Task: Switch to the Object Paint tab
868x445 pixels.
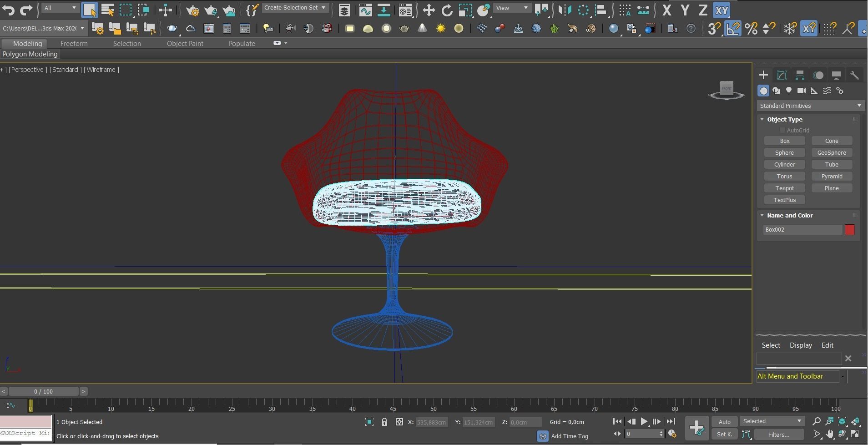Action: pos(185,43)
